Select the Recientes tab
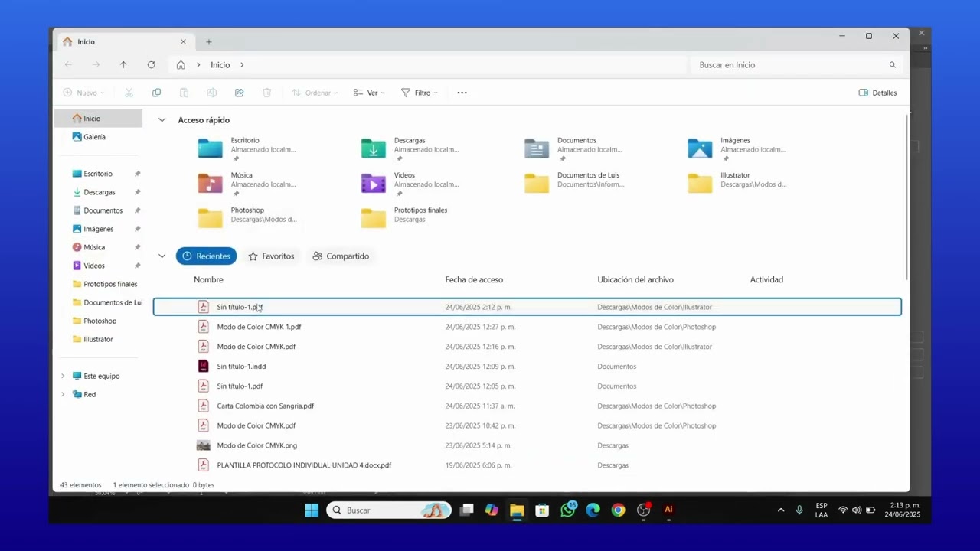Viewport: 980px width, 551px height. (206, 256)
